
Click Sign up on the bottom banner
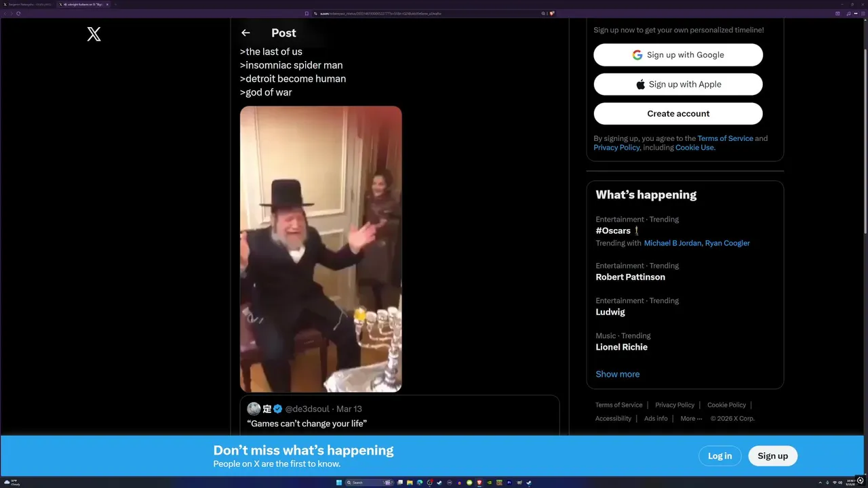(x=772, y=455)
